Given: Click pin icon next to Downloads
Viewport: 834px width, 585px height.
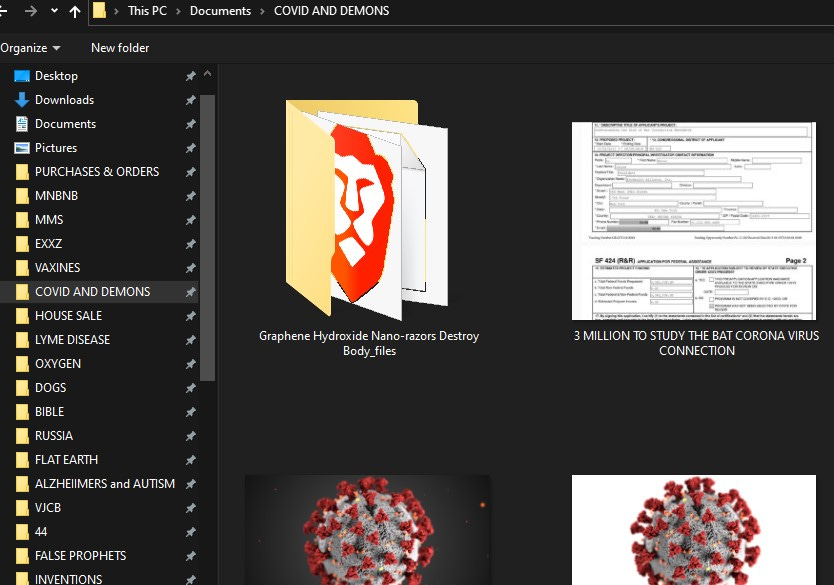Looking at the screenshot, I should pyautogui.click(x=190, y=100).
